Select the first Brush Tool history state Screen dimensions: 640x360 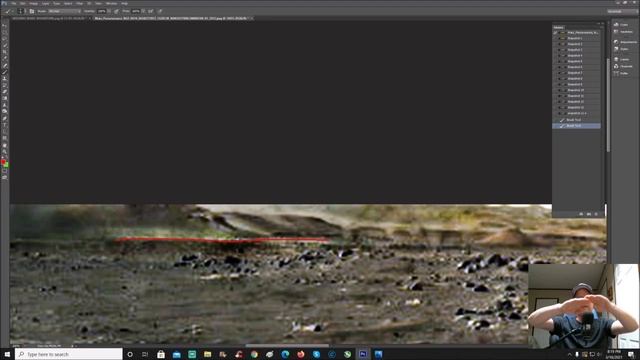pyautogui.click(x=576, y=120)
